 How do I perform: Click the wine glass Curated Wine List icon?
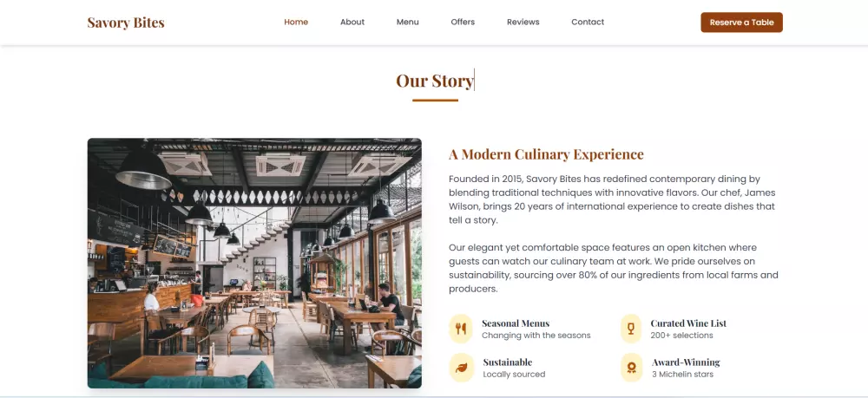point(630,329)
